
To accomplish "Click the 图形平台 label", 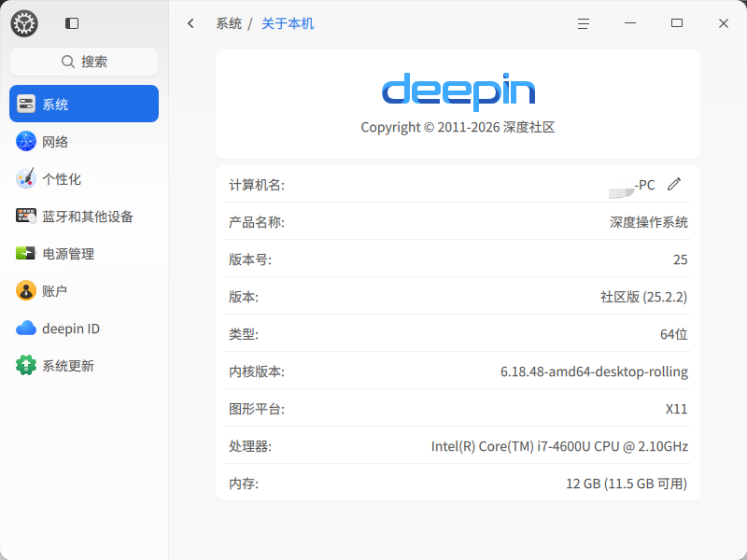I will (257, 409).
